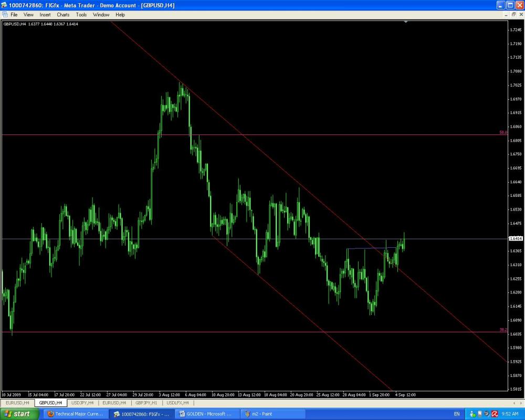The width and height of the screenshot is (525, 420).
Task: Click the 1.6200 price scale label
Action: tap(516, 292)
